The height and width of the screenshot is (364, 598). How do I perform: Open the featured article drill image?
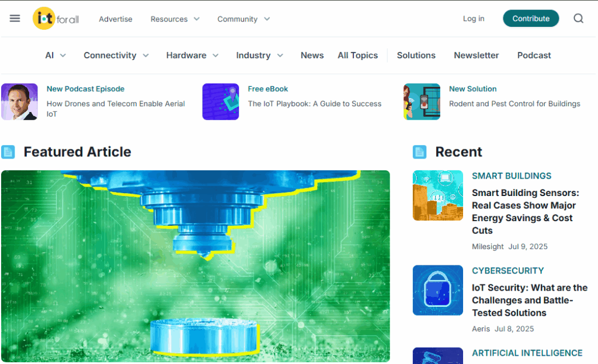click(x=196, y=266)
